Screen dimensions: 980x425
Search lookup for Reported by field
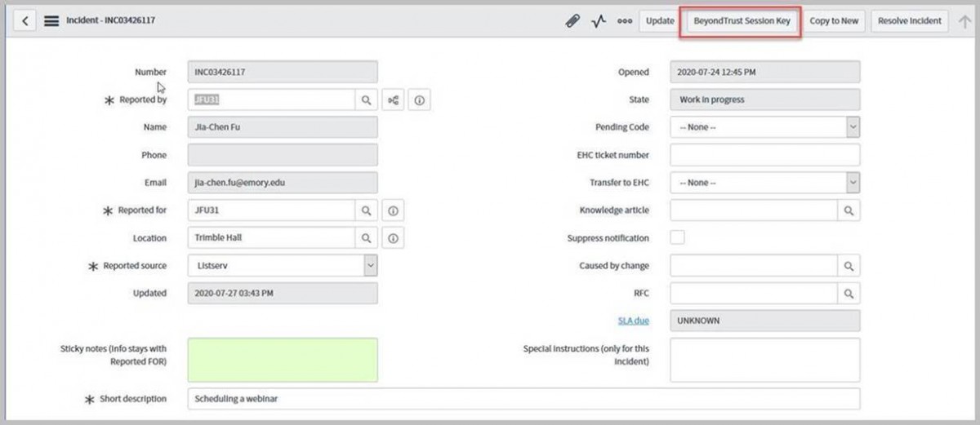tap(366, 100)
